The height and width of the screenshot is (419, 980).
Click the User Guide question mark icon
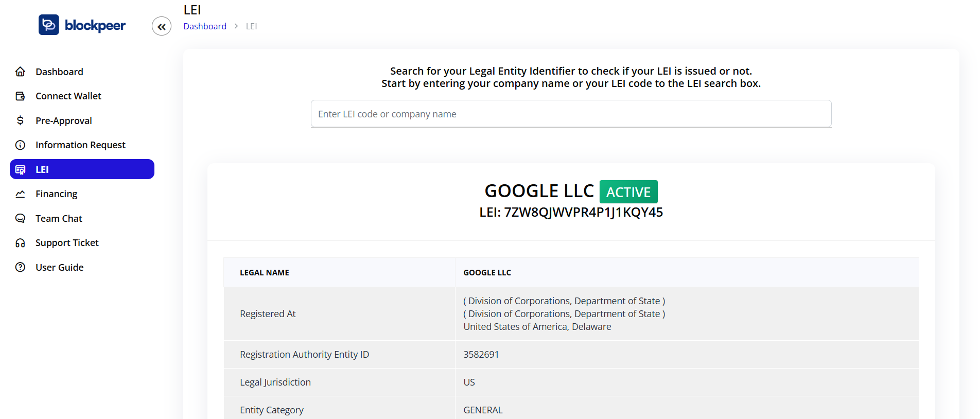(x=20, y=267)
